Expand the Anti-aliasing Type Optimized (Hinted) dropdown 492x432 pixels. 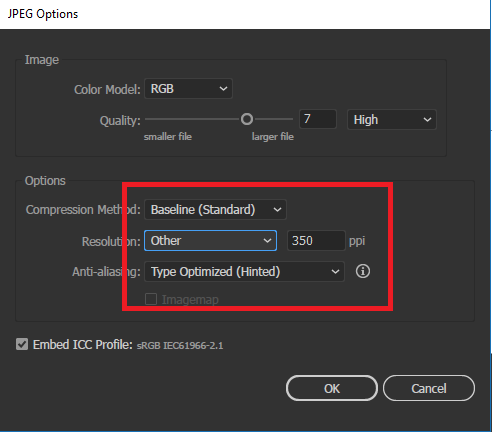244,271
